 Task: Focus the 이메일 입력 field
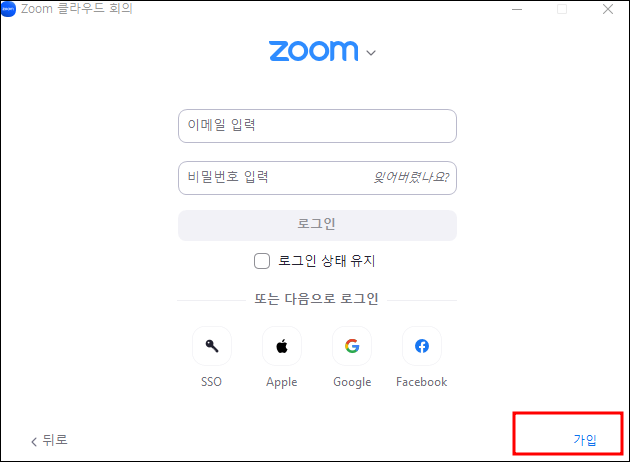coord(317,126)
